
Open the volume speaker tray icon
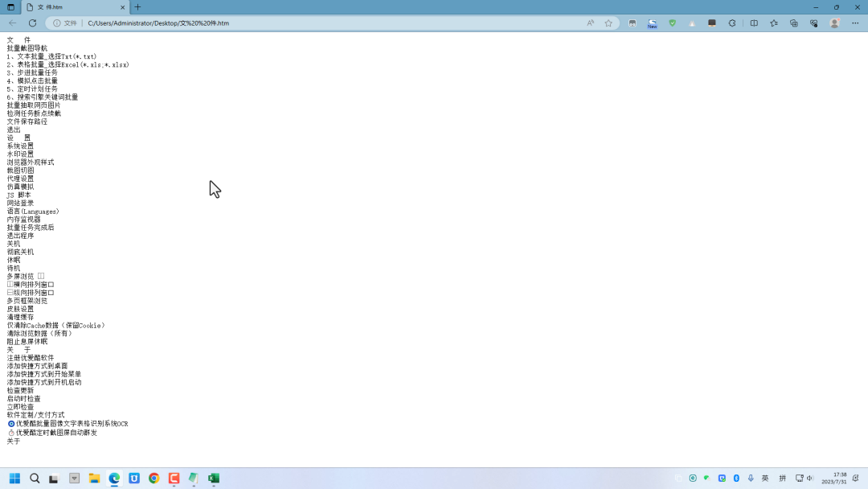810,479
